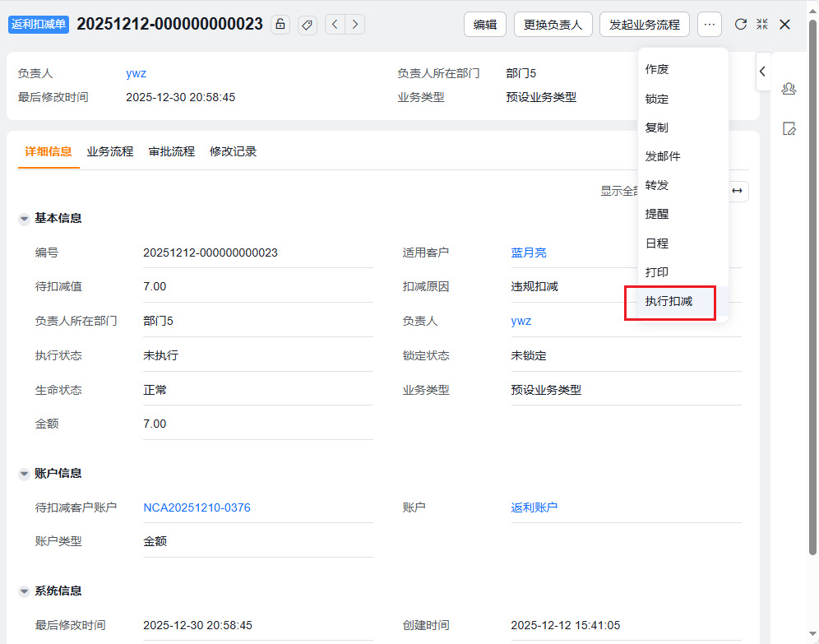
Task: Collapse the right side panel chevron
Action: (x=762, y=72)
